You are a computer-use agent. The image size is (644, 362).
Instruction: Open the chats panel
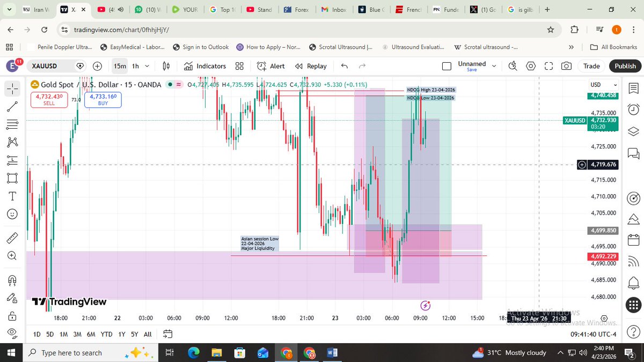[633, 154]
